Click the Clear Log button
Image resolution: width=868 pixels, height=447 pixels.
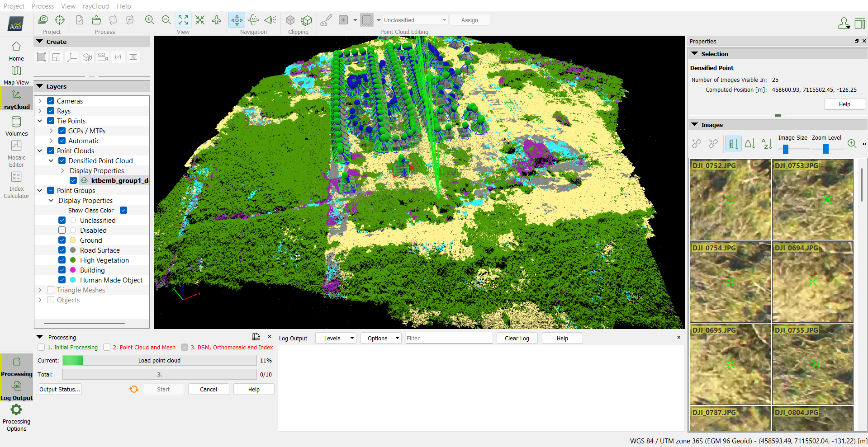click(x=517, y=338)
